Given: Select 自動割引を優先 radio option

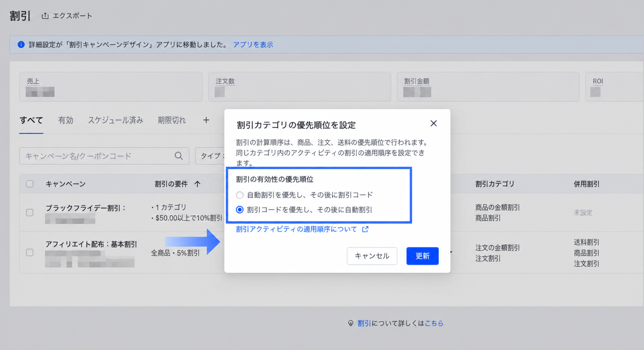Looking at the screenshot, I should (x=239, y=195).
